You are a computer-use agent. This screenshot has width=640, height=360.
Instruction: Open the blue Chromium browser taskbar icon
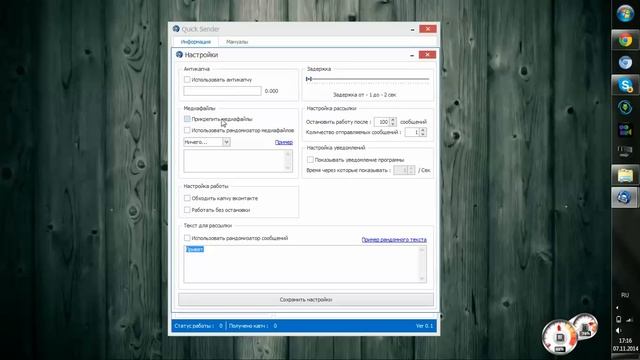(x=625, y=62)
